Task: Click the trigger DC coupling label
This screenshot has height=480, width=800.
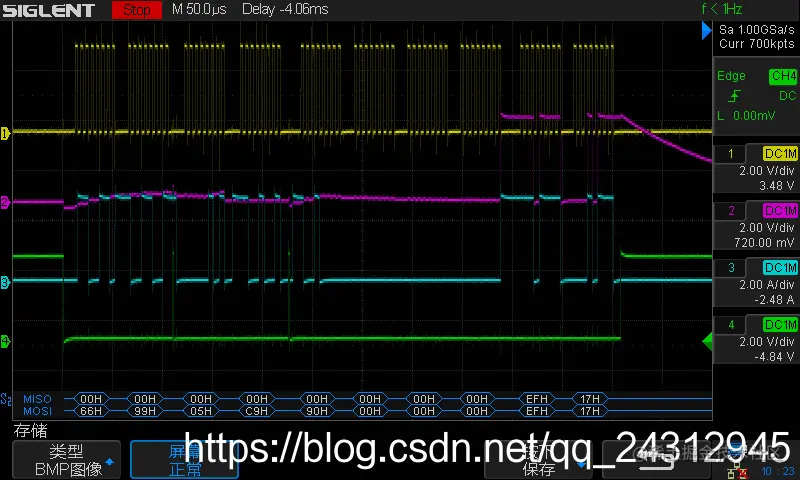Action: tap(787, 96)
